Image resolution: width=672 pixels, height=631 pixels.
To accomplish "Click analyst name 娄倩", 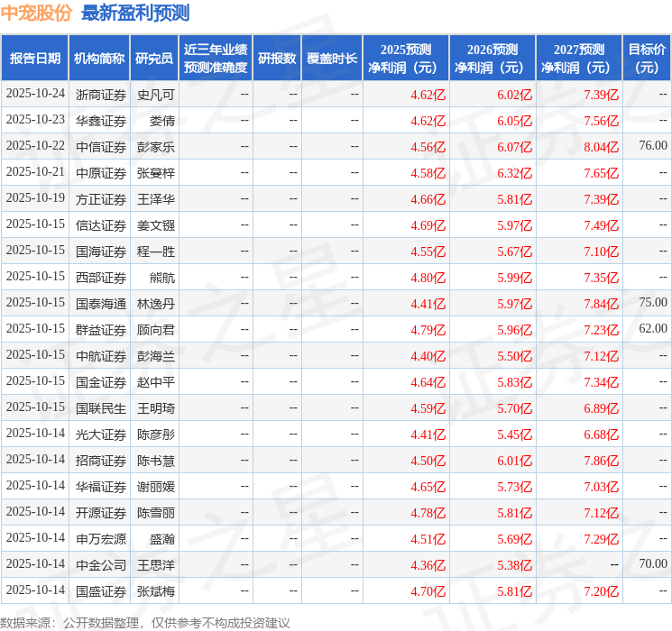I will tap(162, 121).
